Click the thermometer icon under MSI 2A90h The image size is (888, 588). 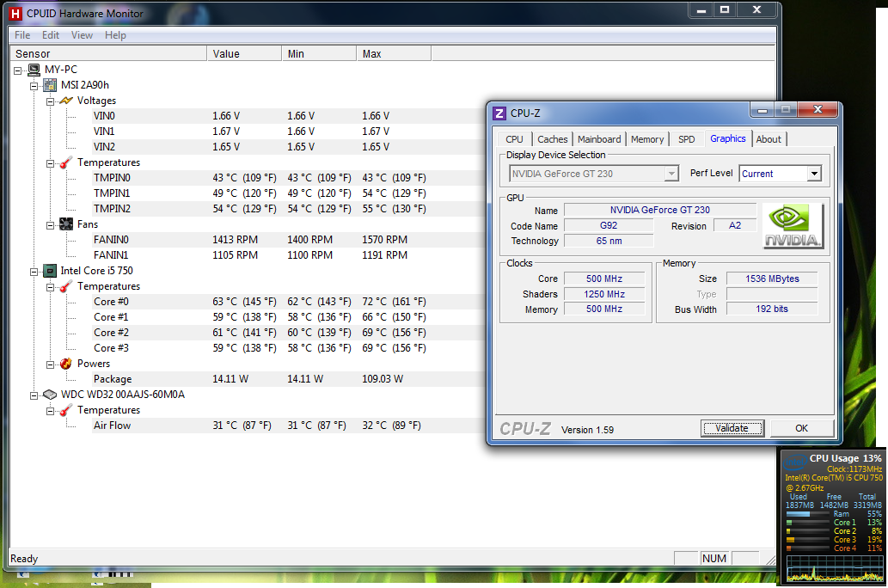click(66, 162)
